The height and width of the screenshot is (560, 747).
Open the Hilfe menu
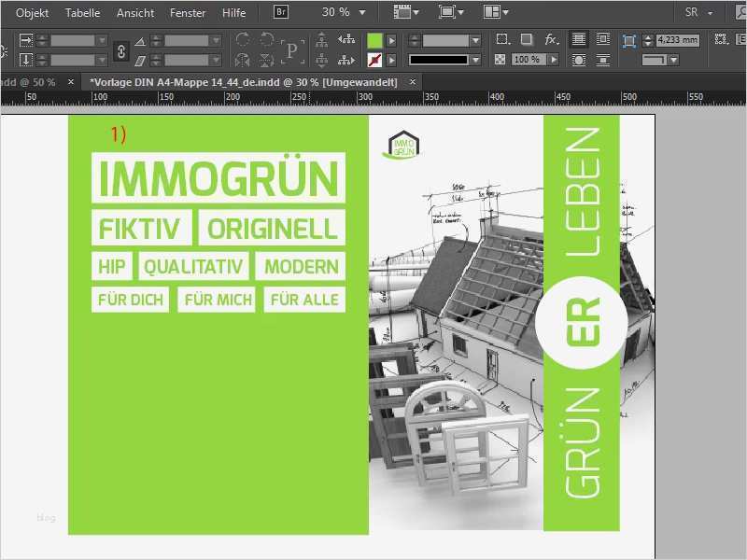(x=234, y=13)
